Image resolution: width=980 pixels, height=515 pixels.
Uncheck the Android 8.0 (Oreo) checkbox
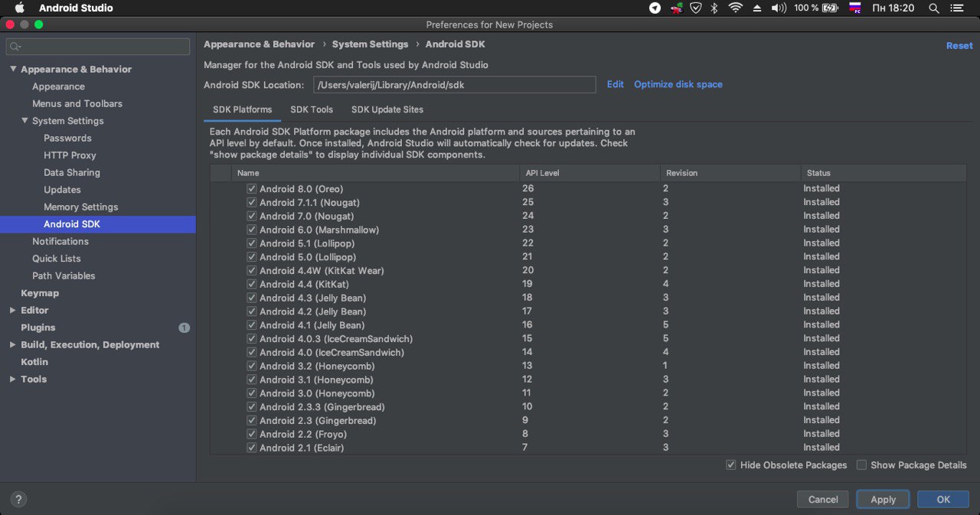(251, 188)
